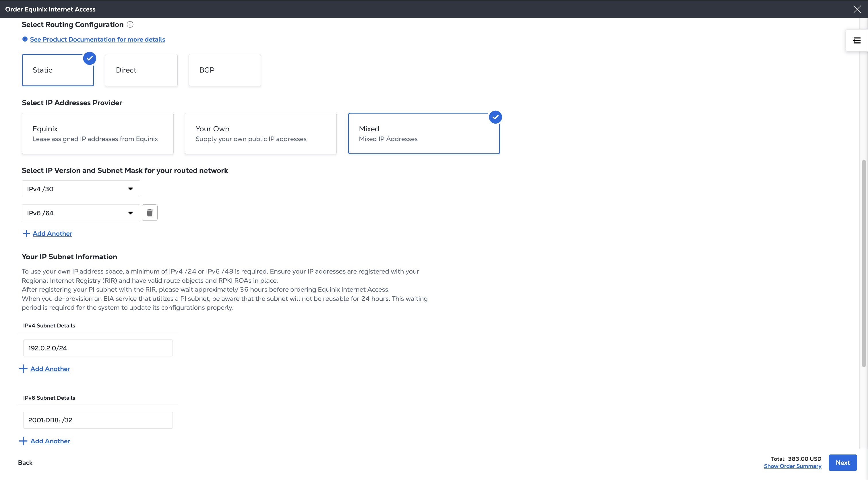Go Back to the previous step
Image resolution: width=868 pixels, height=480 pixels.
pyautogui.click(x=25, y=463)
